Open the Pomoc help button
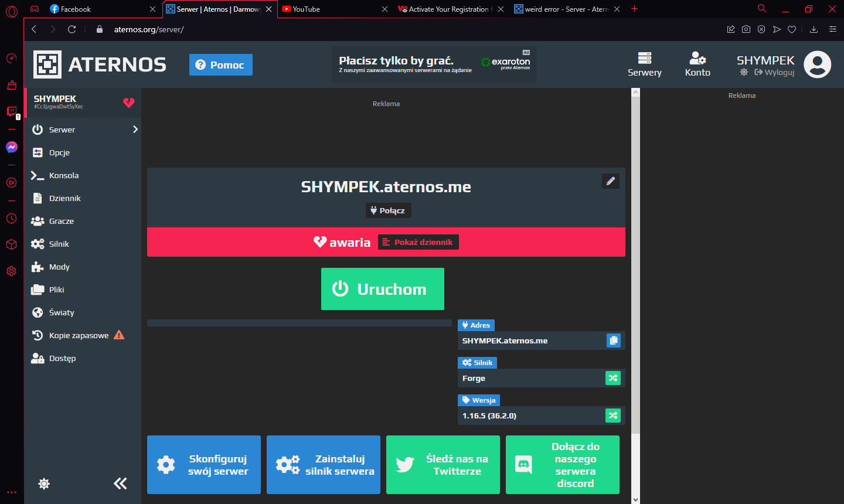This screenshot has height=504, width=844. [221, 64]
